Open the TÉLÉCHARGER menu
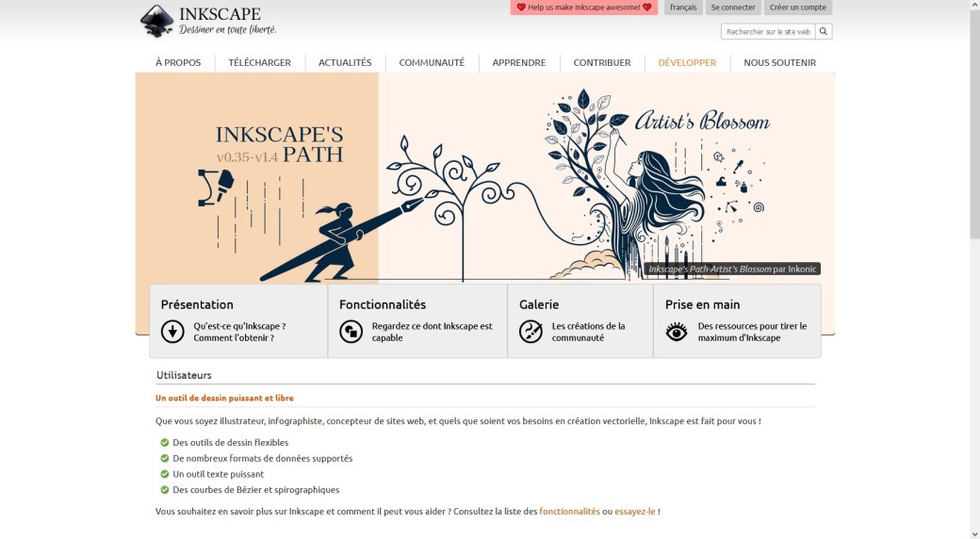 (x=259, y=62)
